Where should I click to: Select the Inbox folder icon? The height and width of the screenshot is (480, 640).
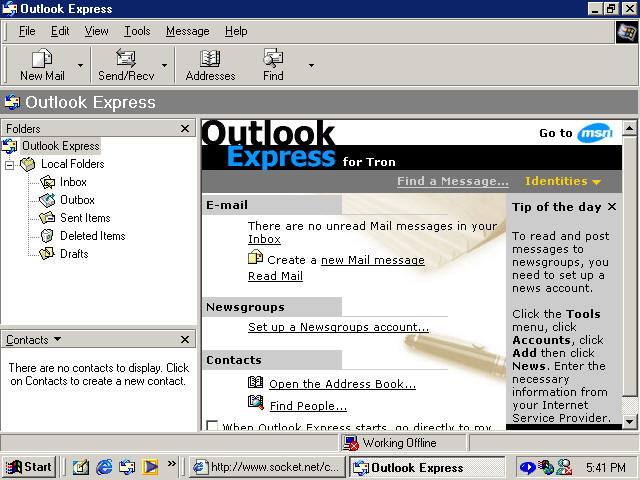[47, 182]
